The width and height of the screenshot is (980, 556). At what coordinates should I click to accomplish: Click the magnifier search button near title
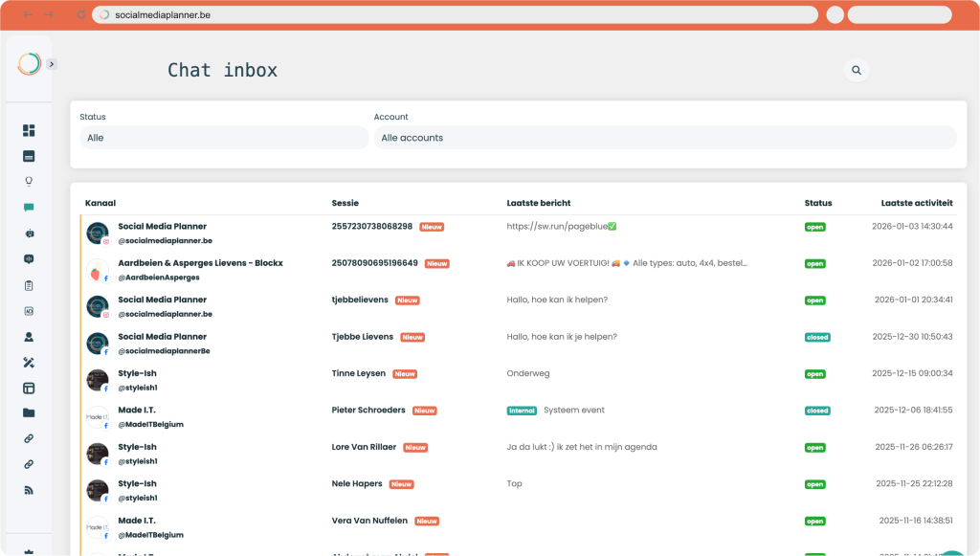[857, 70]
